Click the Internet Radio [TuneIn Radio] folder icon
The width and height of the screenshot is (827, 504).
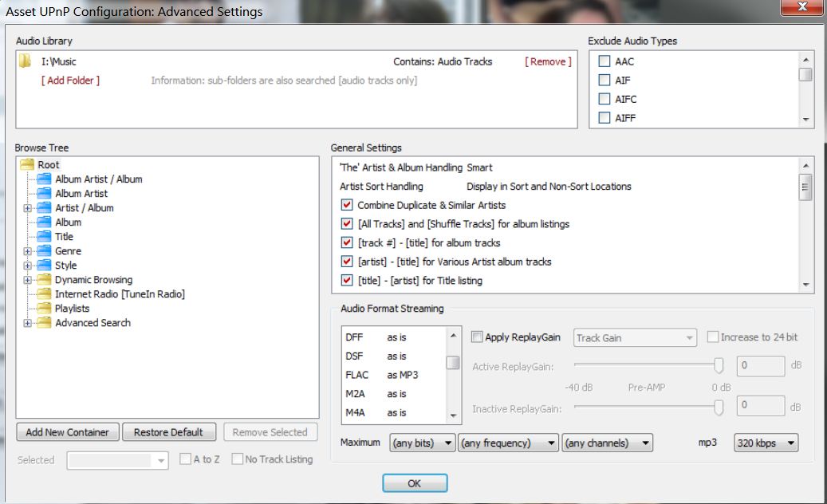pos(44,294)
